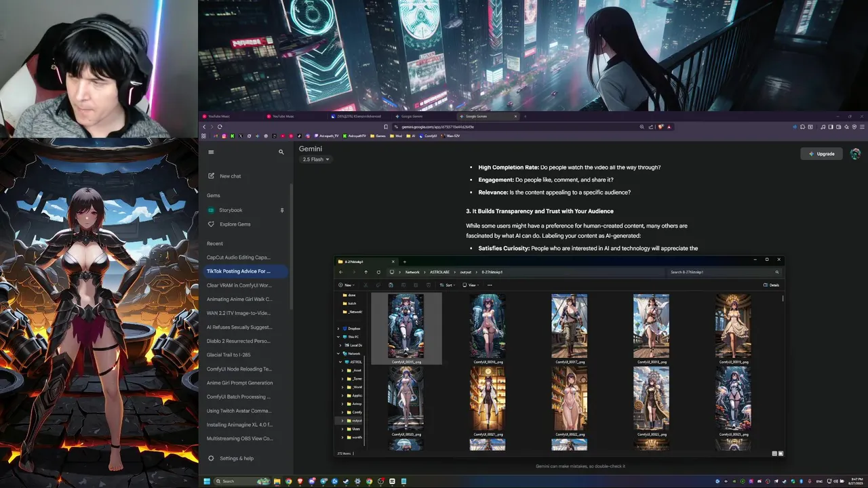Open Steam from taskbar
The height and width of the screenshot is (488, 868).
346,481
